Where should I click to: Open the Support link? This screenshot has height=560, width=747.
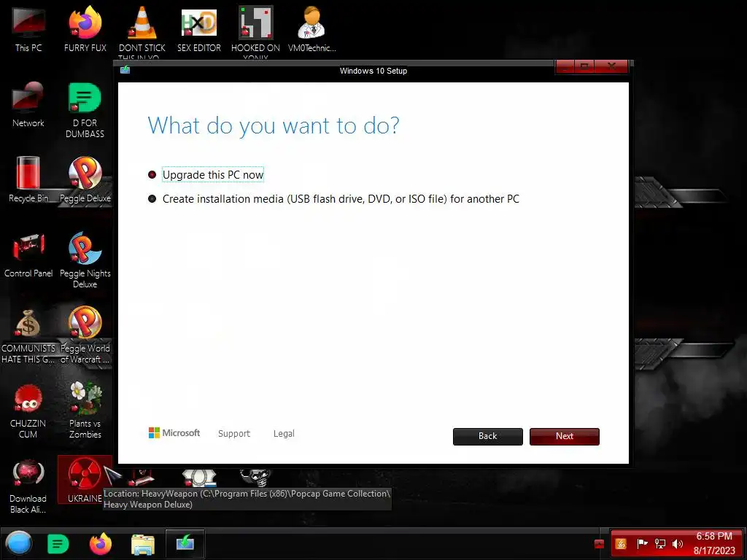[x=234, y=433]
